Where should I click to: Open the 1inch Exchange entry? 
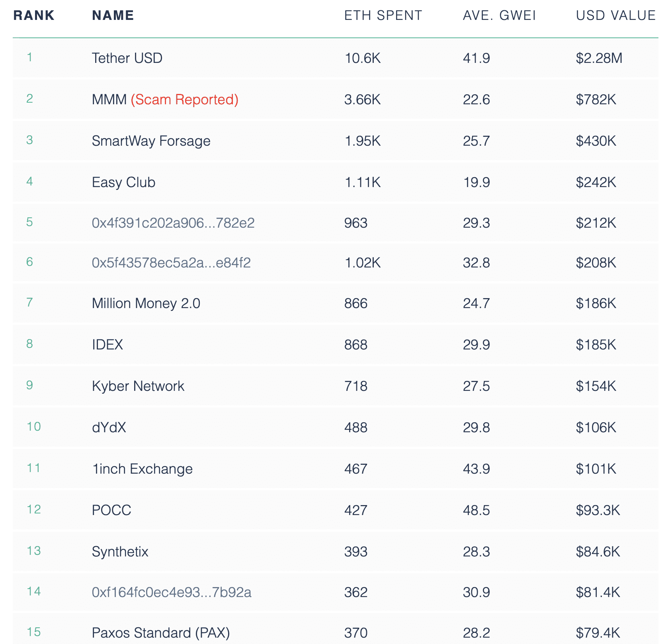(x=142, y=469)
